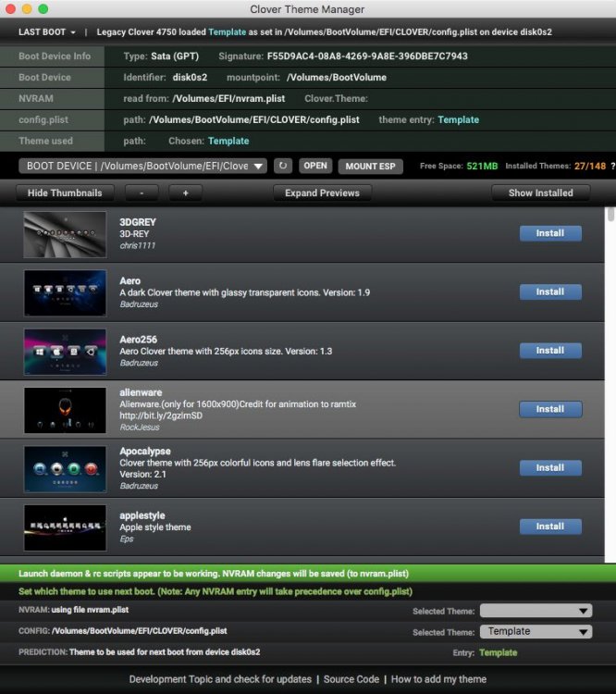The width and height of the screenshot is (616, 694).
Task: Click the alienware author RockJesus
Action: (140, 428)
